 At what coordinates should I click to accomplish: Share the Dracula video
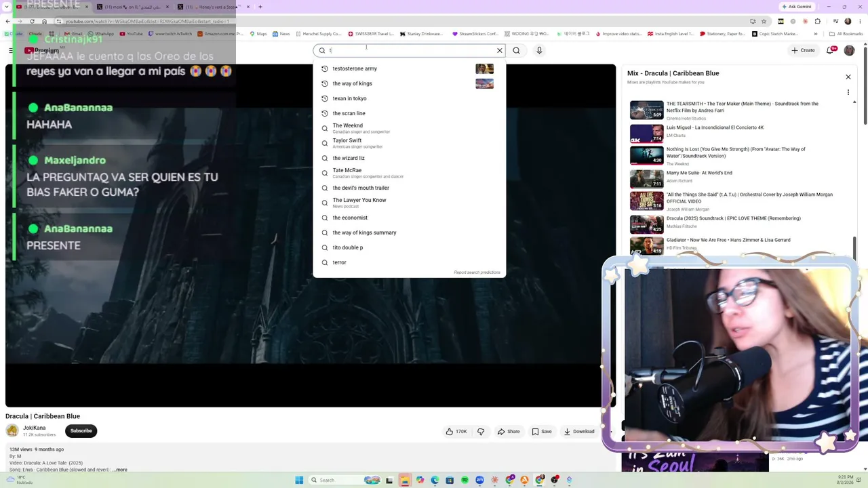point(509,432)
